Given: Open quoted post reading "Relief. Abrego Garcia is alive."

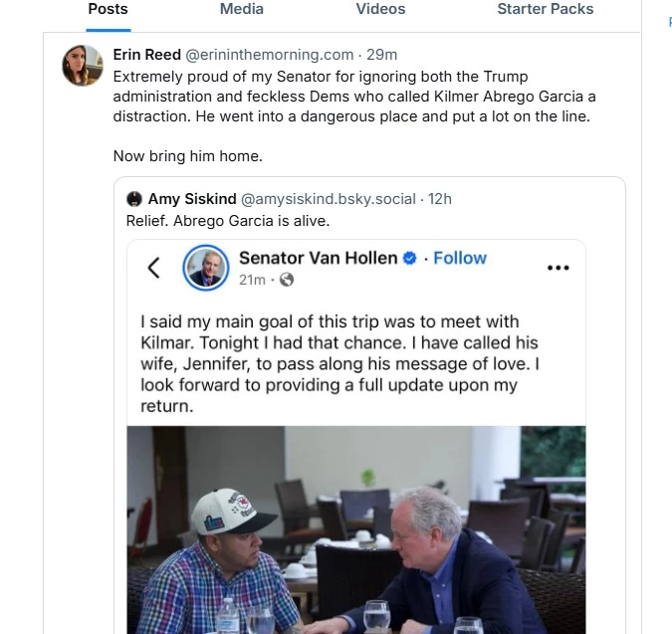Looking at the screenshot, I should (228, 221).
